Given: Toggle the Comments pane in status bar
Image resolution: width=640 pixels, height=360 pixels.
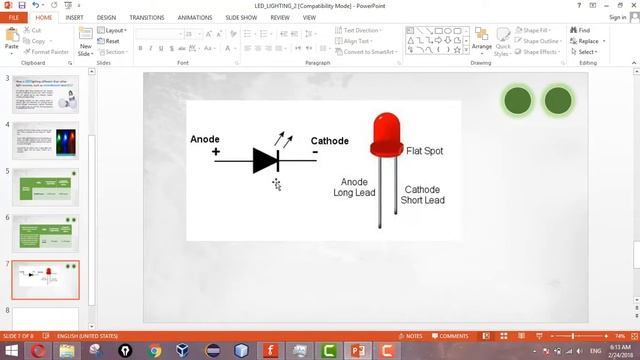Looking at the screenshot, I should tap(450, 336).
